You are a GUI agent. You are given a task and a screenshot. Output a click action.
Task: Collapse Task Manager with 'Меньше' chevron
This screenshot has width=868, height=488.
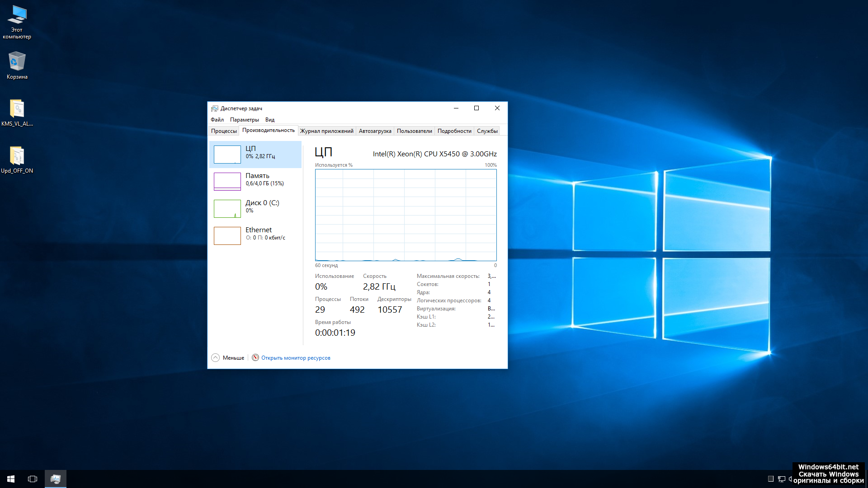[216, 358]
